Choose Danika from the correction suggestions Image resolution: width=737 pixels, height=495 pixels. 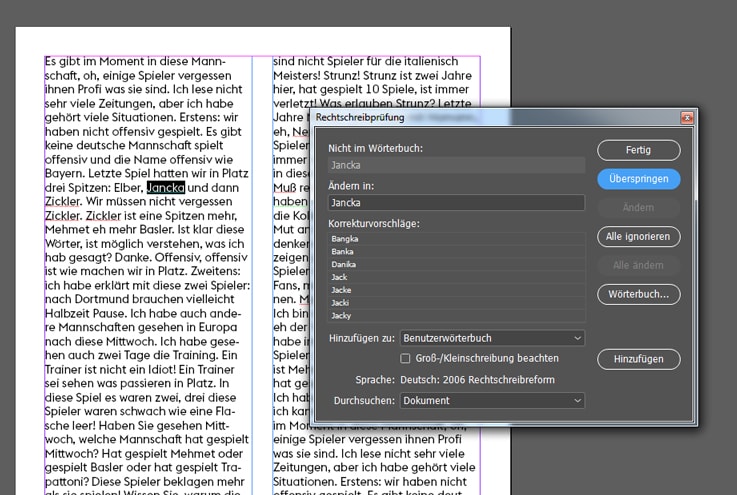(x=456, y=264)
